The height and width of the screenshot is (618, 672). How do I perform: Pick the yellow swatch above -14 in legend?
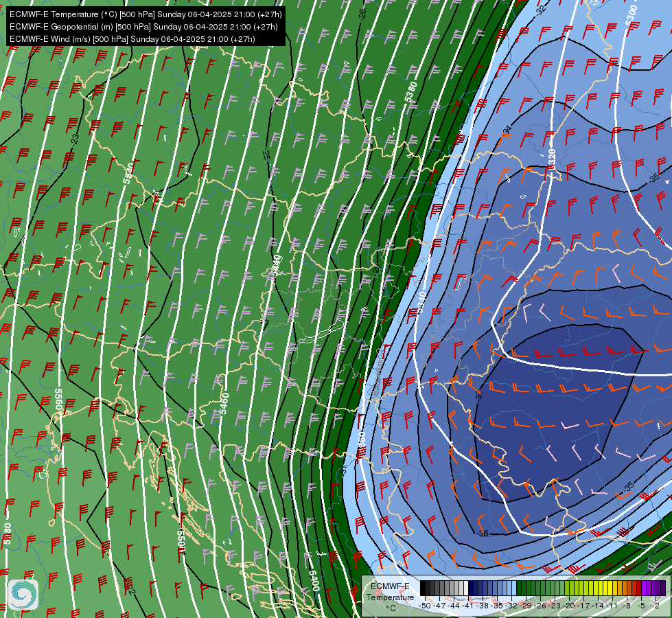point(601,588)
